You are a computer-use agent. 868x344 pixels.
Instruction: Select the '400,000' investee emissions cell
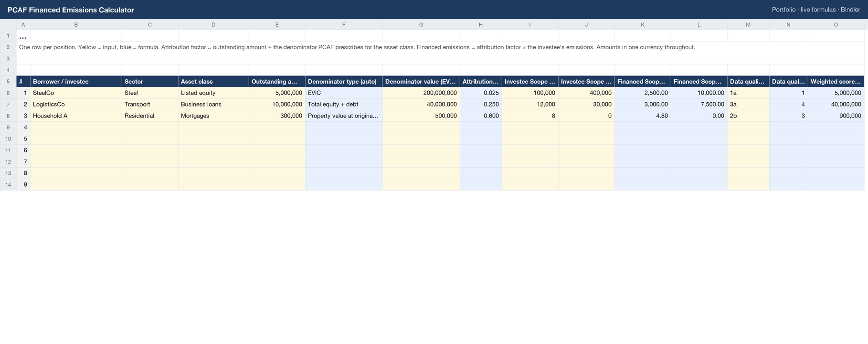pyautogui.click(x=586, y=93)
